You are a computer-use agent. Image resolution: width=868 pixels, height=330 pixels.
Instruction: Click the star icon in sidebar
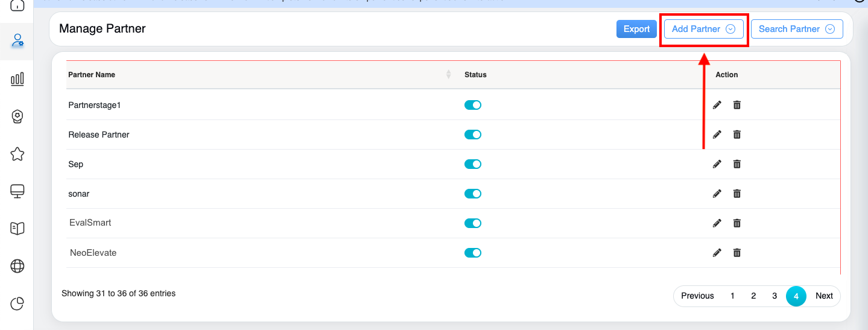[17, 154]
